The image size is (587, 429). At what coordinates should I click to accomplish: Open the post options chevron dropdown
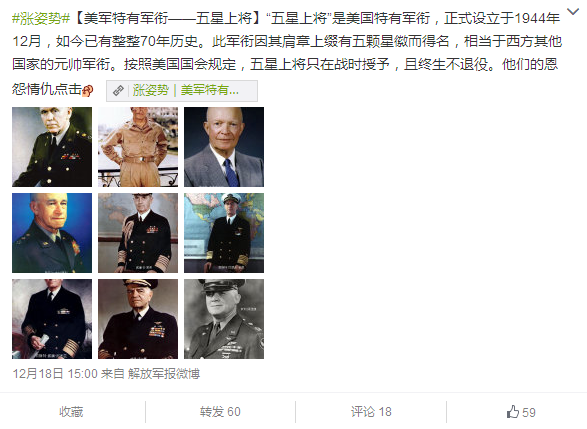tap(573, 12)
